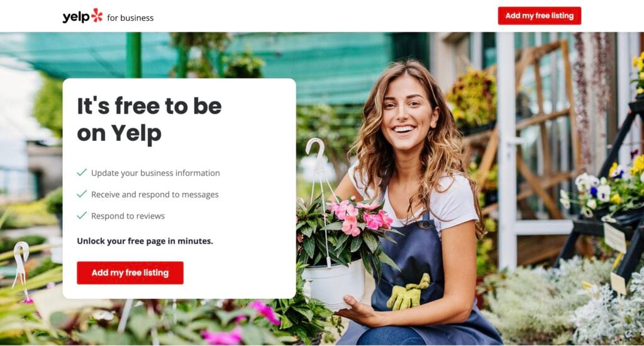Click the 'Receive and respond to messages' text
This screenshot has height=346, width=644.
(x=155, y=194)
